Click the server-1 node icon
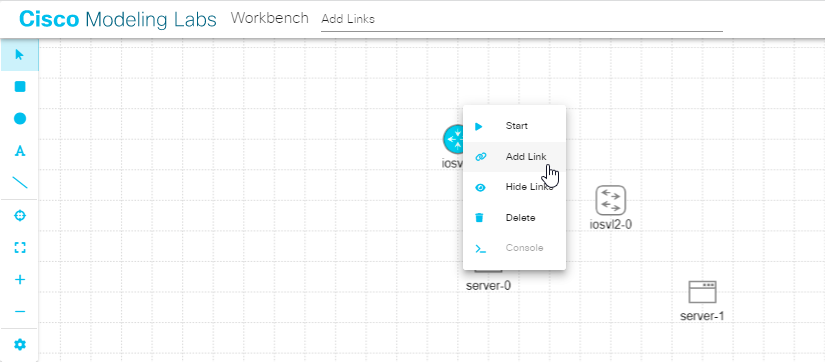 coord(702,291)
